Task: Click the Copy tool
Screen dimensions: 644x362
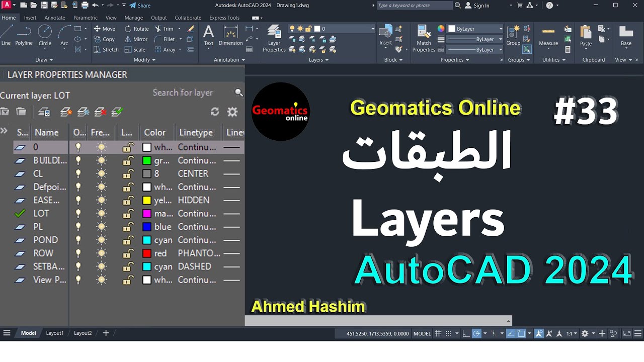Action: 104,39
